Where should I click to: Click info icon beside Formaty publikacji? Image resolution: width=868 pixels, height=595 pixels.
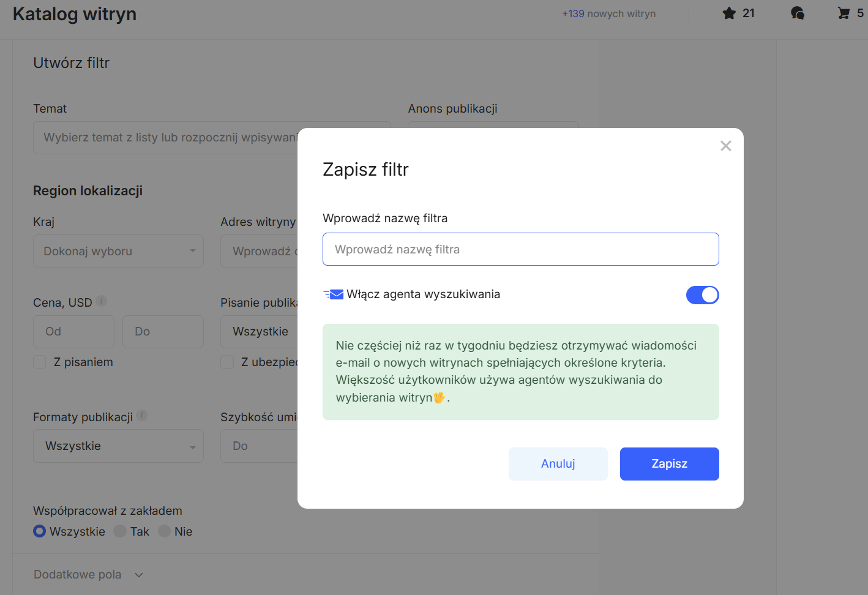(142, 416)
